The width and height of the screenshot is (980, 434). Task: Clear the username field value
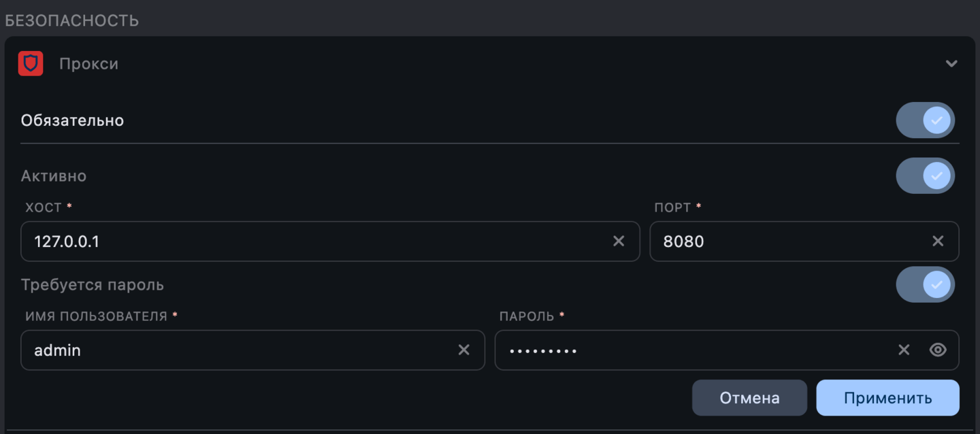[x=463, y=350]
